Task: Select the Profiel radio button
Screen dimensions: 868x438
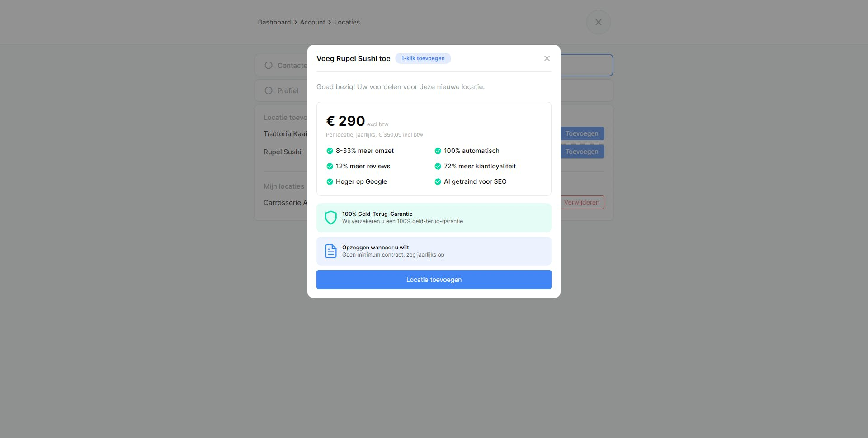Action: click(269, 90)
